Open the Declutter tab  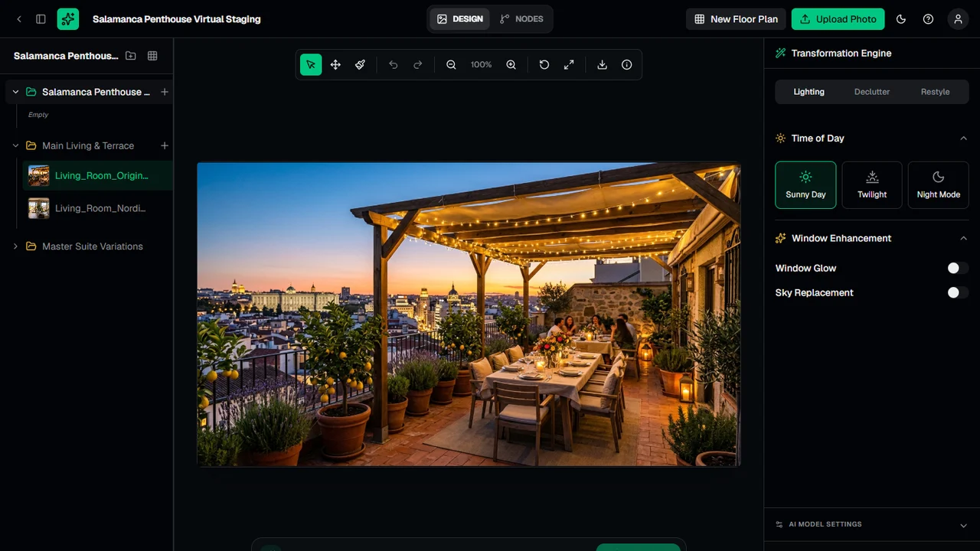pos(872,92)
